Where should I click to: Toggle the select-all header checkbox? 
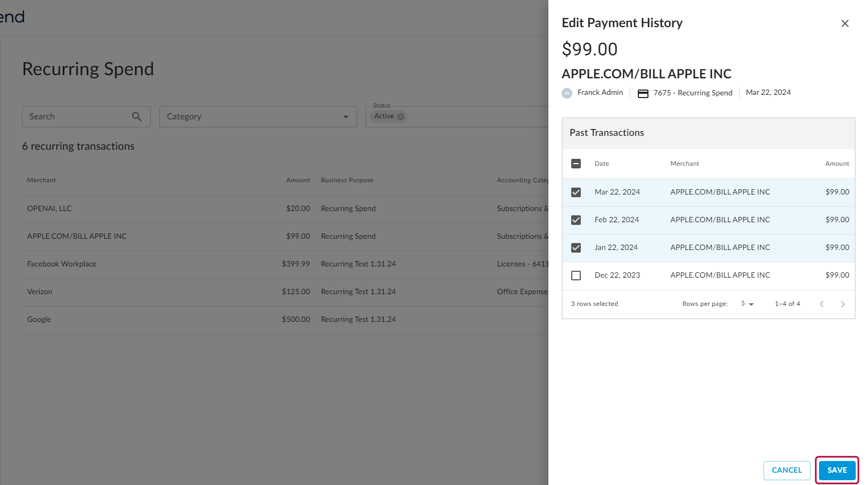[576, 164]
